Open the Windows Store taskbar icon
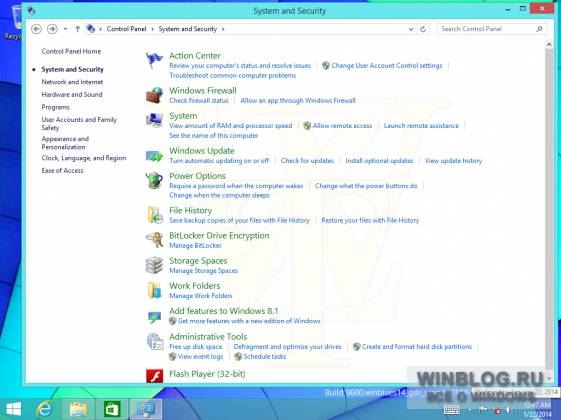 coord(112,409)
